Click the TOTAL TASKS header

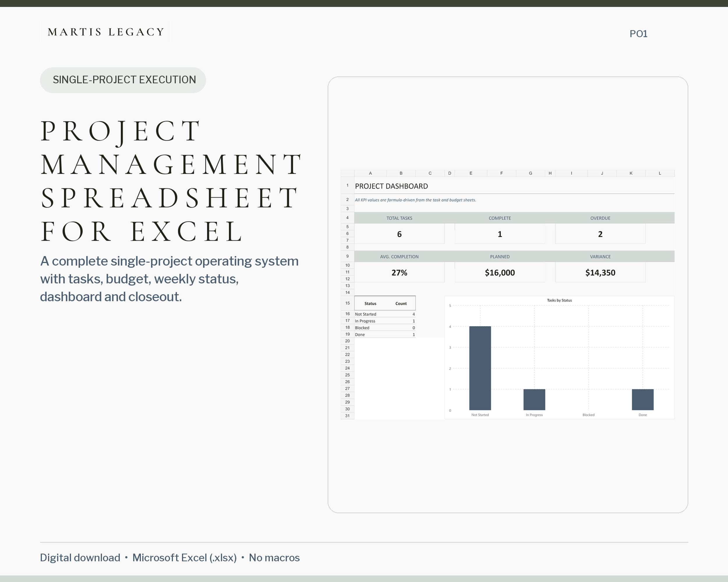(399, 218)
